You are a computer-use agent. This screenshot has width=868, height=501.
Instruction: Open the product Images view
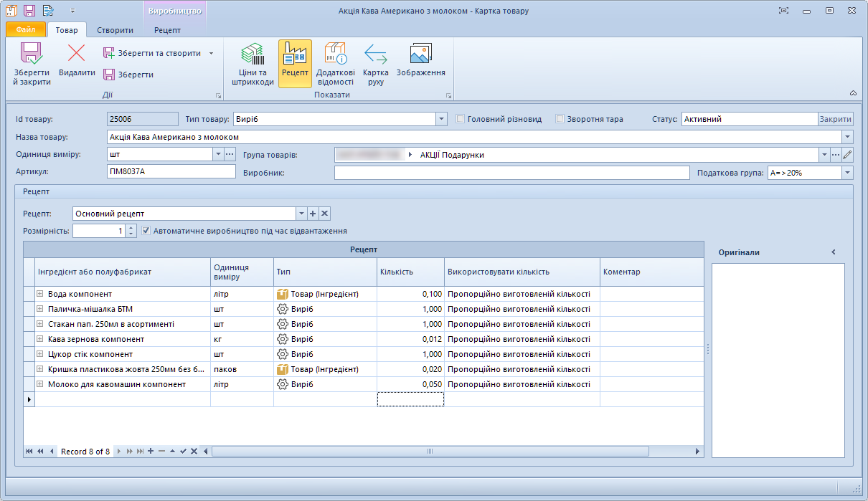click(420, 63)
